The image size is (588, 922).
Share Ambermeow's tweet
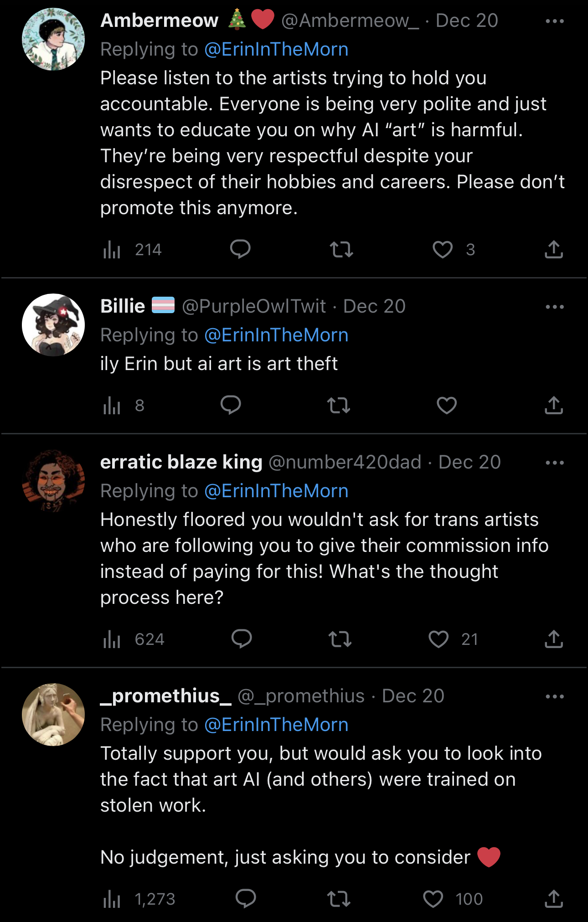[x=553, y=249]
